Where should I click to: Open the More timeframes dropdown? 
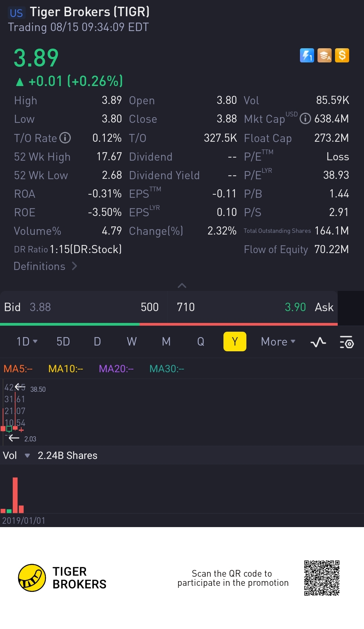(x=278, y=341)
